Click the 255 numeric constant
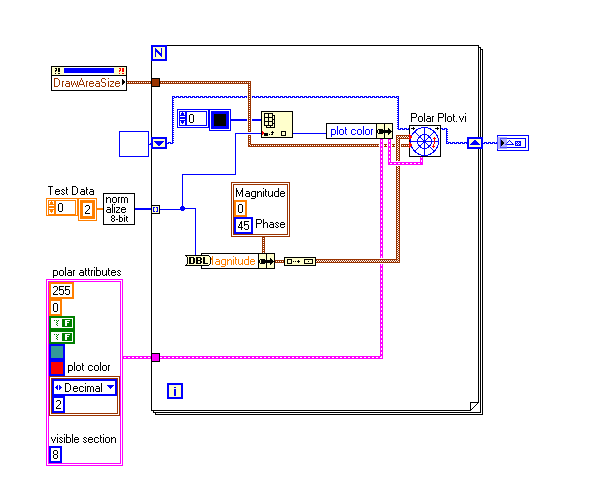Image resolution: width=611 pixels, height=490 pixels. (x=62, y=291)
